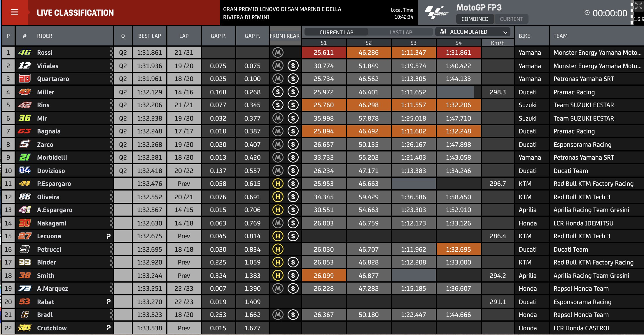Image resolution: width=644 pixels, height=335 pixels.
Task: Click Rossi's best lap 1:31.861
Action: click(150, 52)
